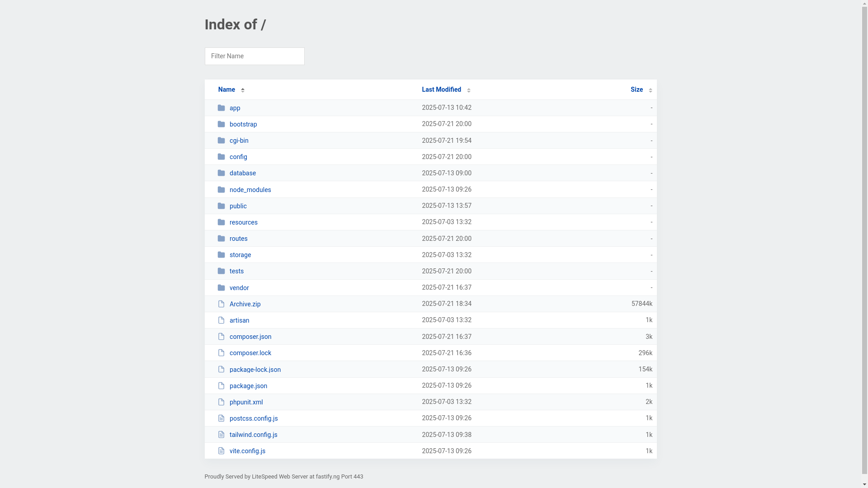Click the Archive.zip file icon
The width and height of the screenshot is (868, 488).
click(221, 304)
